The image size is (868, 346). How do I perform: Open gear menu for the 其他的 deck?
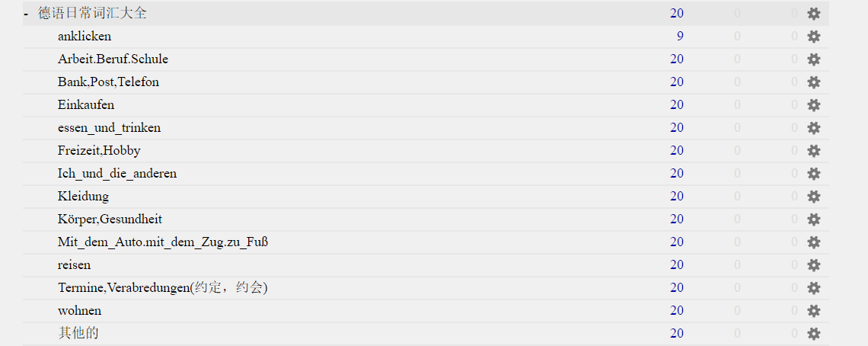point(813,333)
